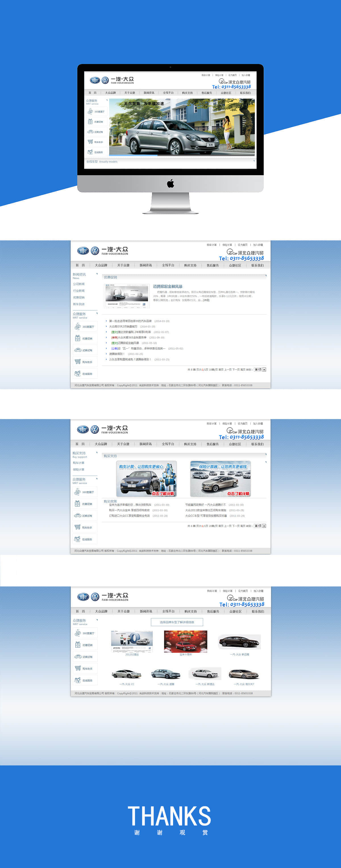Open the article 大众高尔夫2月销量破万

123,326
